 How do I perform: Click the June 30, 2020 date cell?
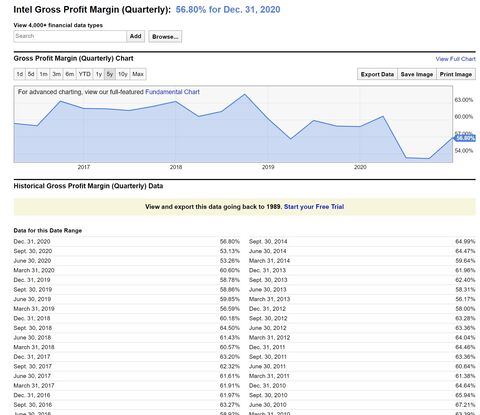pyautogui.click(x=32, y=261)
